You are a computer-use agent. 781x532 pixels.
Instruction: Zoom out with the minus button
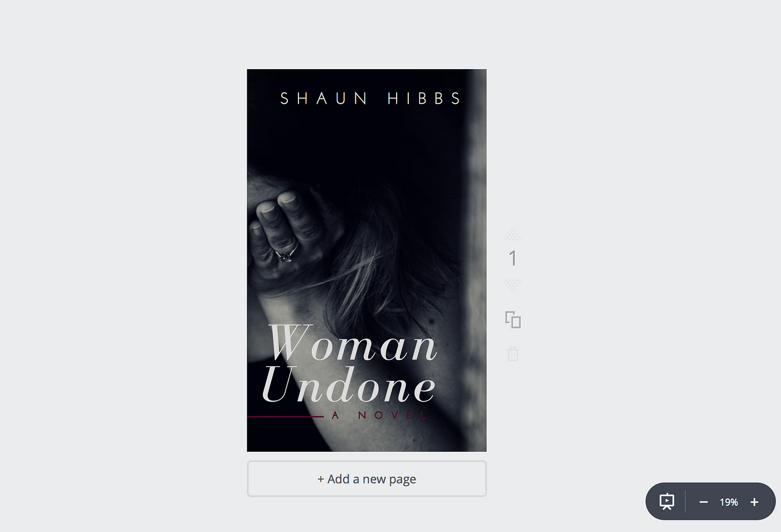[703, 502]
